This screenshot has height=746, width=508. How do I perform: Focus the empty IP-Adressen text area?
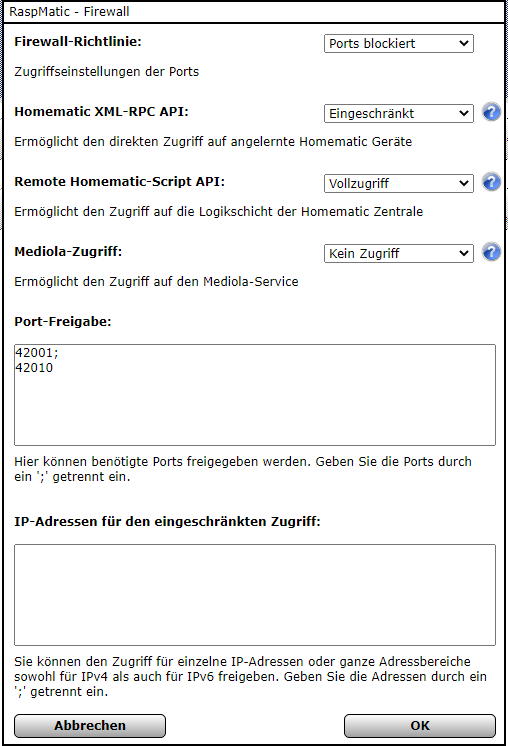coord(255,595)
